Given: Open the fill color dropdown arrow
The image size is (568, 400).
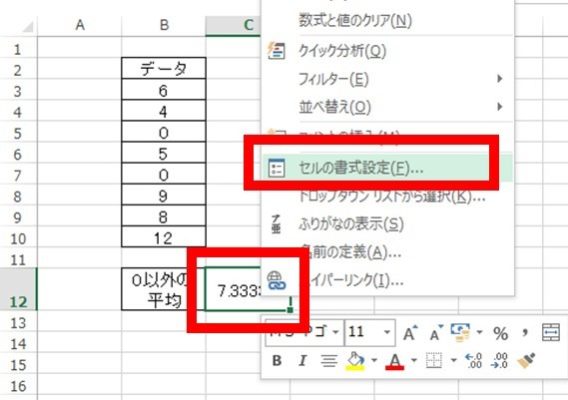Looking at the screenshot, I should (374, 361).
